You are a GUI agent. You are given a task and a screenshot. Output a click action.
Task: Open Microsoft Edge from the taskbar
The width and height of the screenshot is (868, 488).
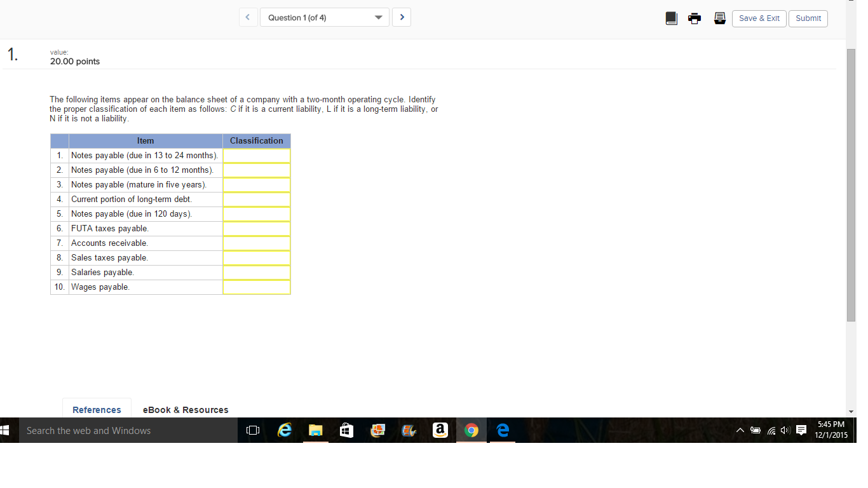[502, 430]
